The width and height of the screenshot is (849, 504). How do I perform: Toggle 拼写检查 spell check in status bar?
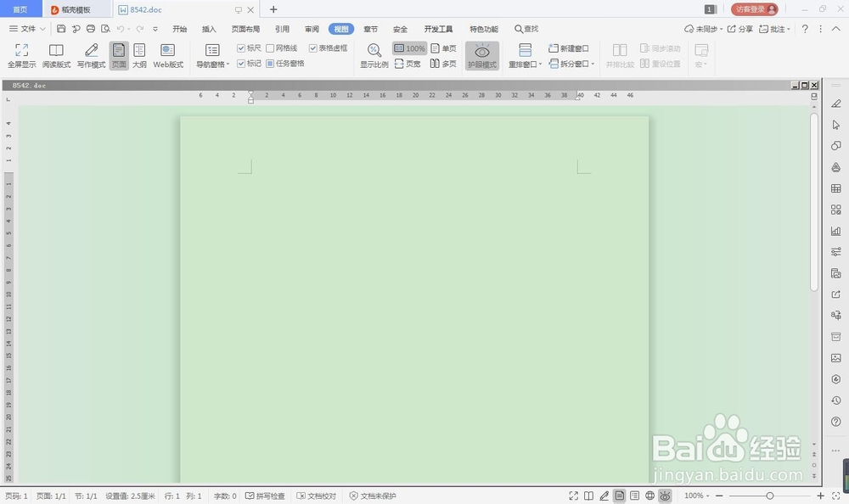265,496
